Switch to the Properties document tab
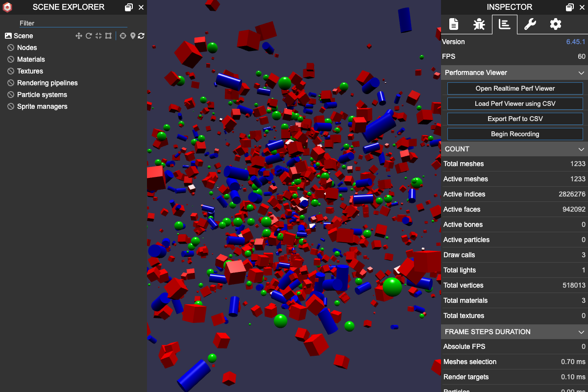Screen dimensions: 588x392 click(454, 24)
